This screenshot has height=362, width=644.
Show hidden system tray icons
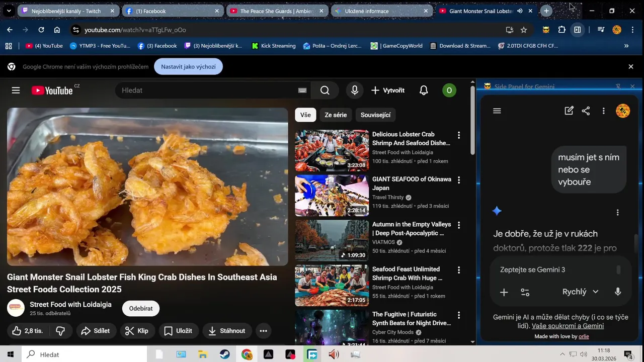[x=562, y=354]
